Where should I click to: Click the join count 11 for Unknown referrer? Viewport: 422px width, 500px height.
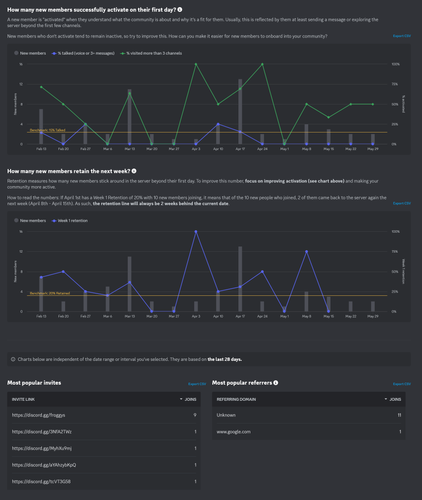coord(399,415)
